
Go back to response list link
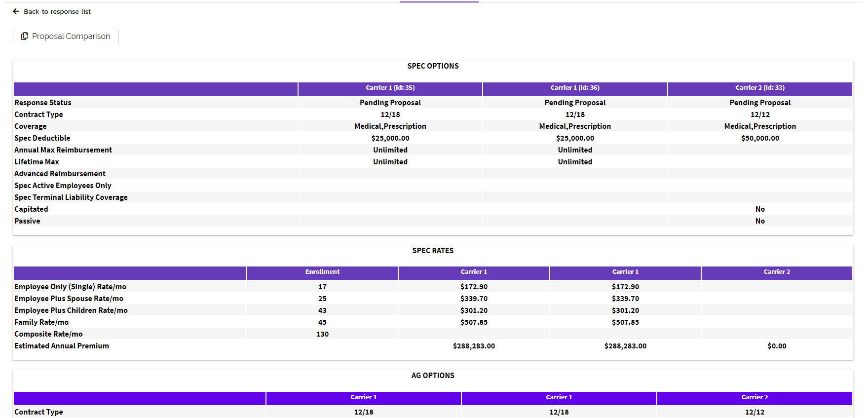click(x=57, y=11)
